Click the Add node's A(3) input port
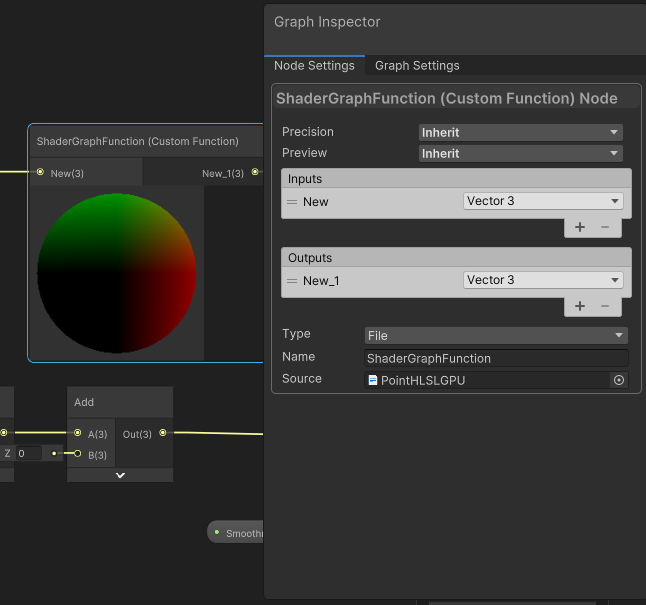This screenshot has height=605, width=646. 78,433
